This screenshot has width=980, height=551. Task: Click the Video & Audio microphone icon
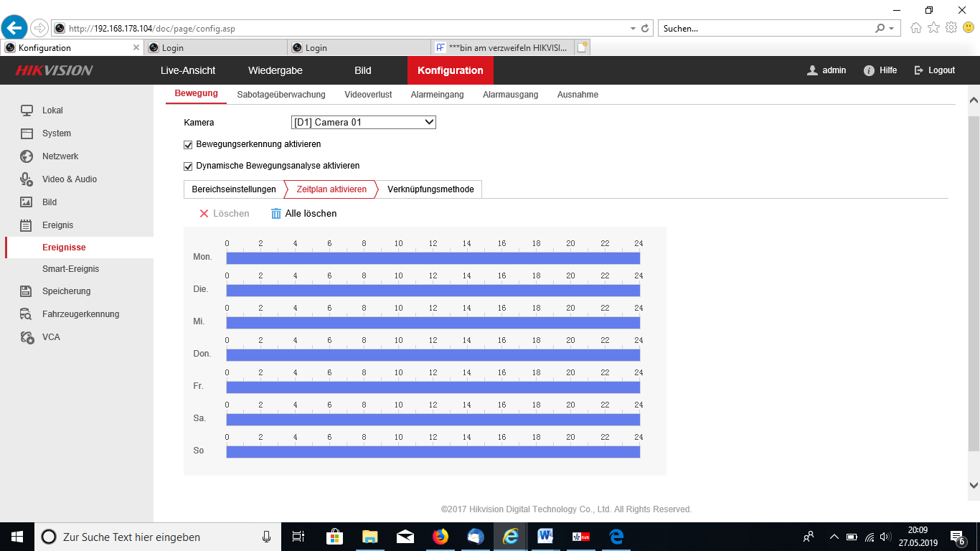pyautogui.click(x=27, y=179)
